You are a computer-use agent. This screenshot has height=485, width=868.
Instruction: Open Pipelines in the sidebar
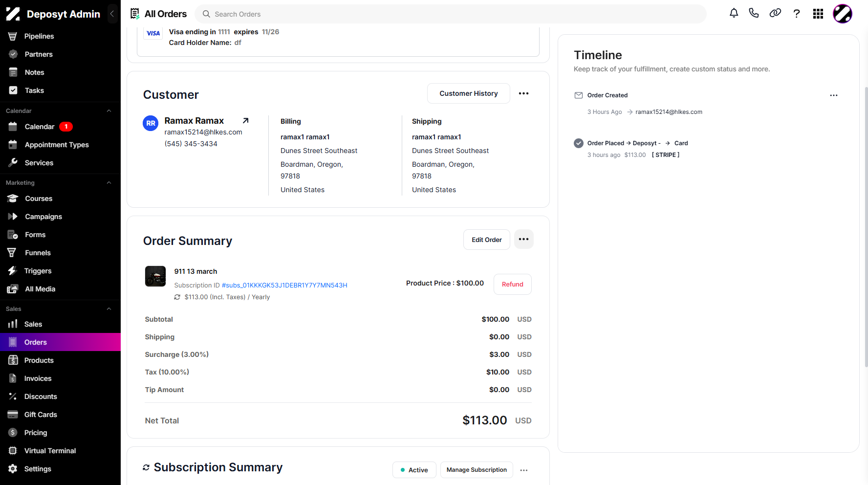(60, 36)
